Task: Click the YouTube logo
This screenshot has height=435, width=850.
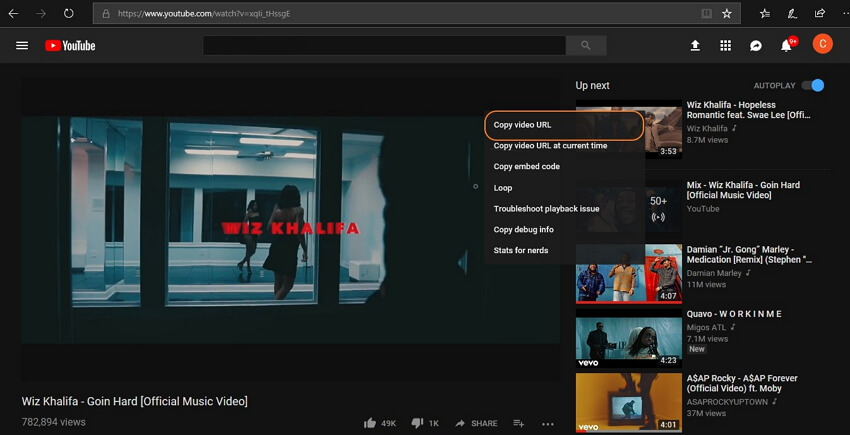Action: tap(70, 46)
